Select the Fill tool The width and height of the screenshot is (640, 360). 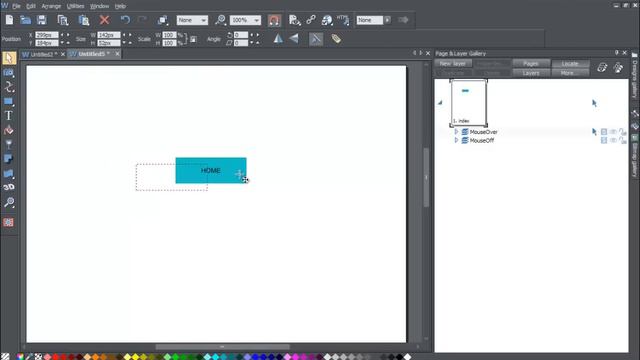point(9,130)
